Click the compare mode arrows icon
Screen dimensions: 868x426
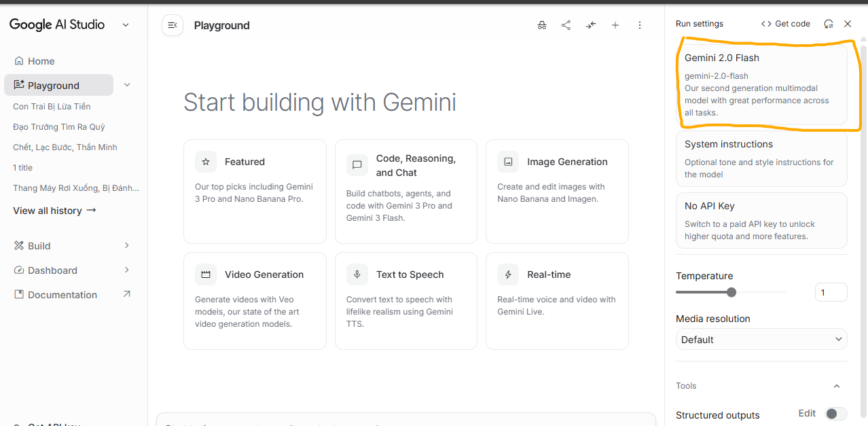pos(591,25)
